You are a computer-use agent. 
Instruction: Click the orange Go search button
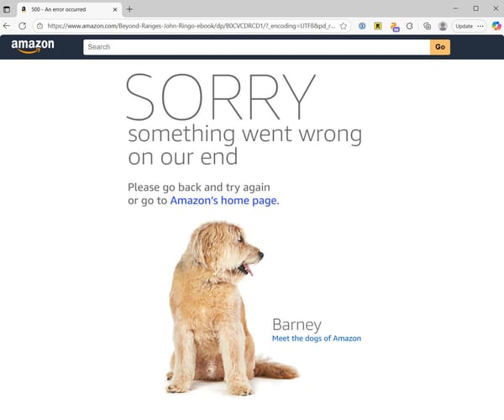440,47
